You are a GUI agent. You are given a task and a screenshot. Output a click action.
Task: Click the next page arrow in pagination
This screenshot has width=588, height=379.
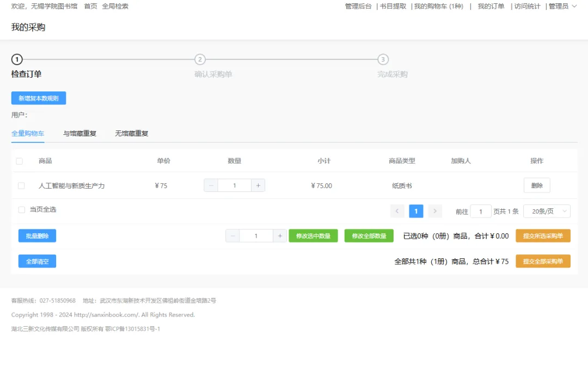[434, 212]
